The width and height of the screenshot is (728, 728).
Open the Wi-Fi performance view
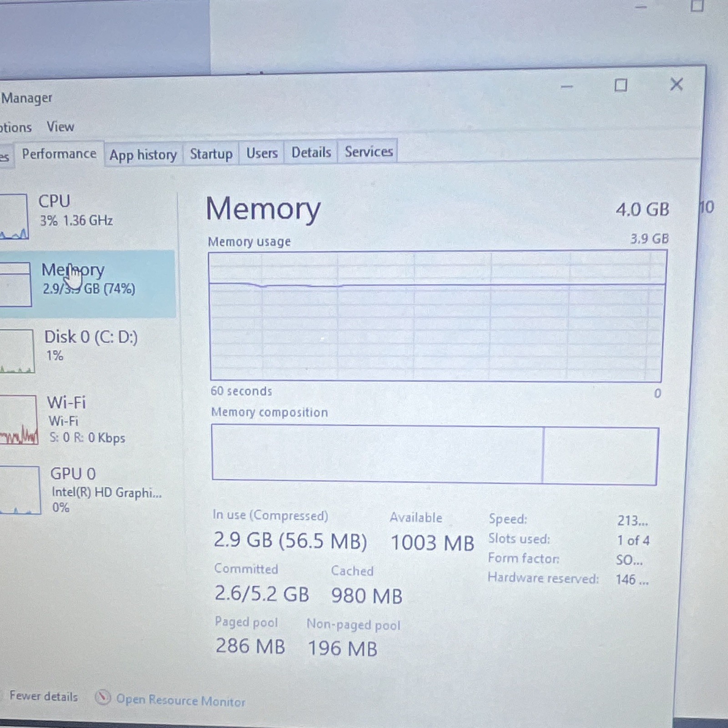pos(87,420)
